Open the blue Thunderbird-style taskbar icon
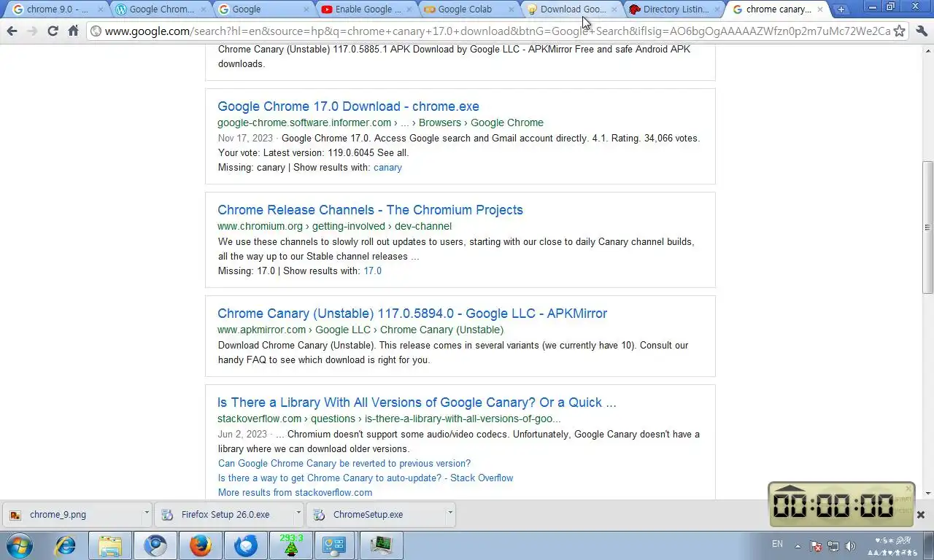Screen dimensions: 934x560 (246, 545)
